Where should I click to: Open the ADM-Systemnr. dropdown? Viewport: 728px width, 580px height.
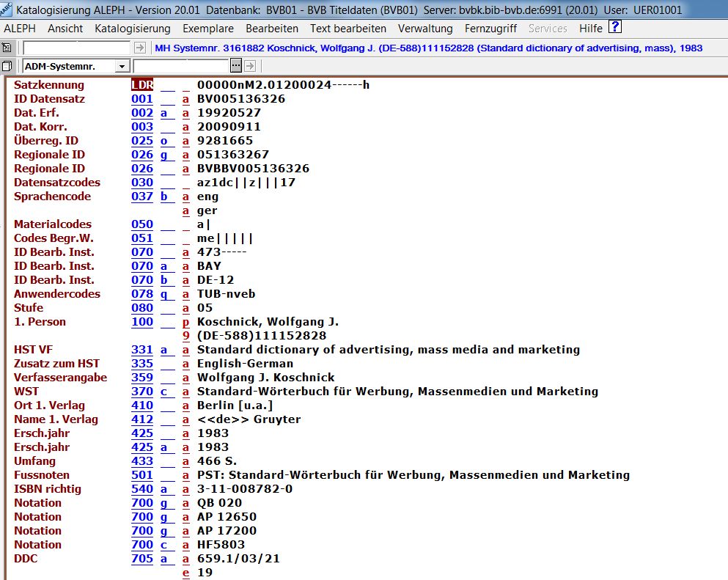[x=122, y=66]
